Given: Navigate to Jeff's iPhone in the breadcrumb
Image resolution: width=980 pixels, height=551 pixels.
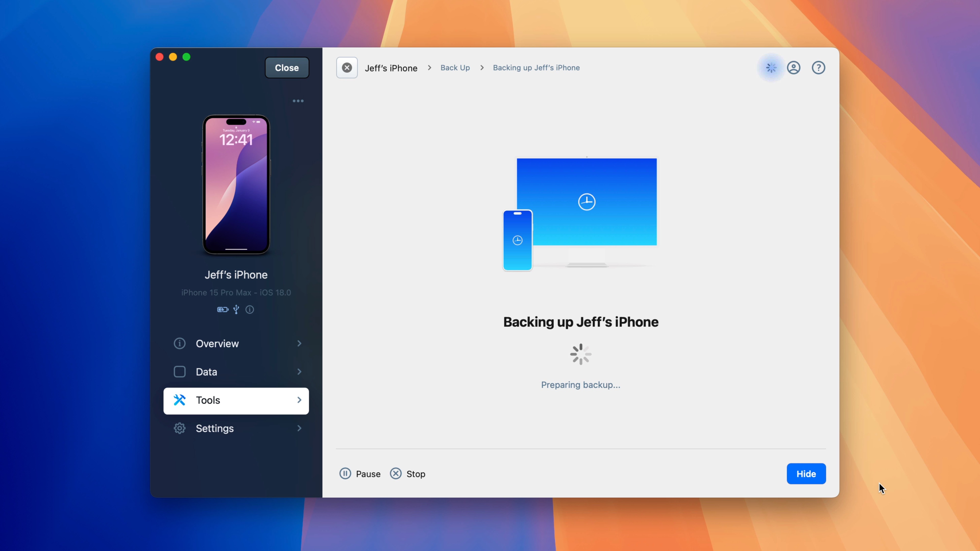Looking at the screenshot, I should 391,68.
